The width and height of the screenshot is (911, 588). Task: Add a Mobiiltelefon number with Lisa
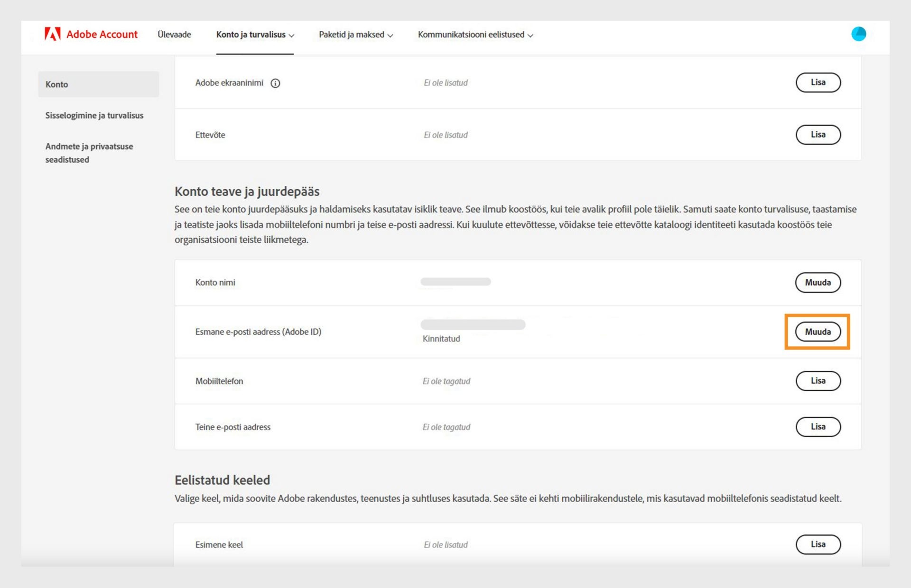818,381
